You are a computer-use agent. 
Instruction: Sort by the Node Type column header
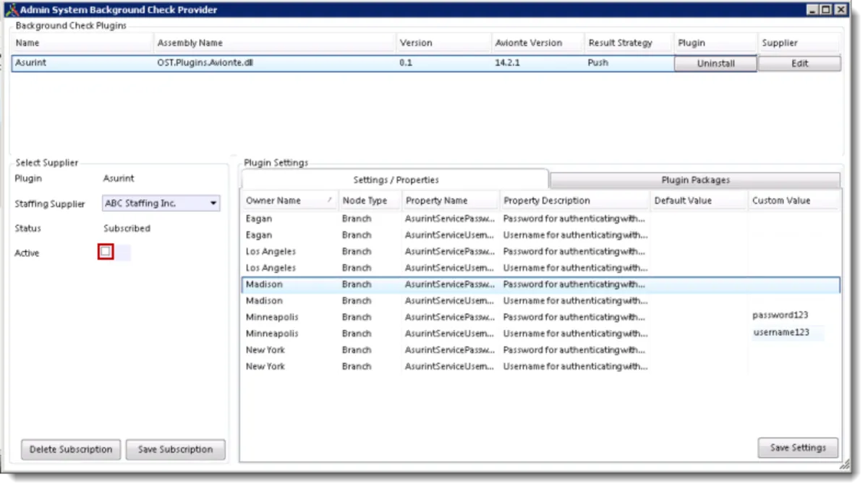[x=370, y=200]
